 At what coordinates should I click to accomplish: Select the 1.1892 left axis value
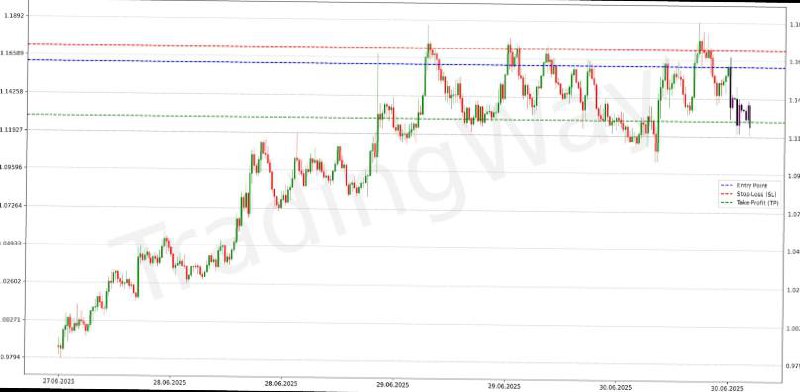13,15
